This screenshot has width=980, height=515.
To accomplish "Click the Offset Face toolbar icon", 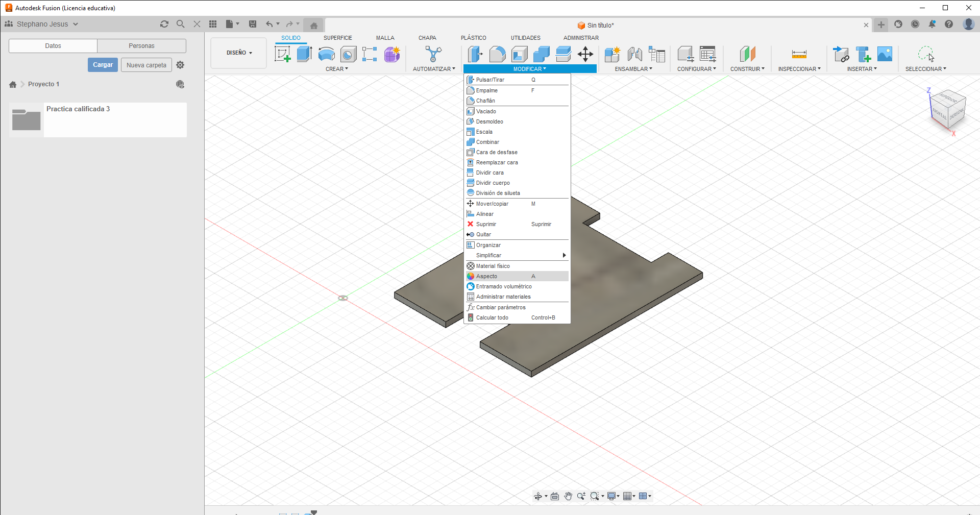I will coord(563,54).
